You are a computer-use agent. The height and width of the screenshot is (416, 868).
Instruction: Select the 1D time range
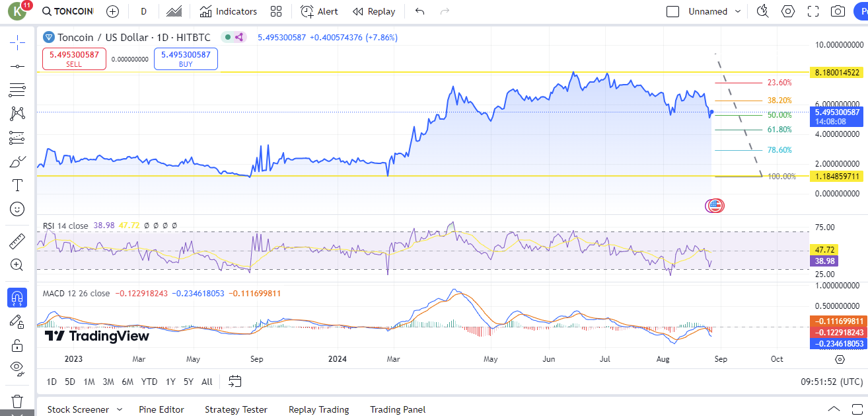51,382
